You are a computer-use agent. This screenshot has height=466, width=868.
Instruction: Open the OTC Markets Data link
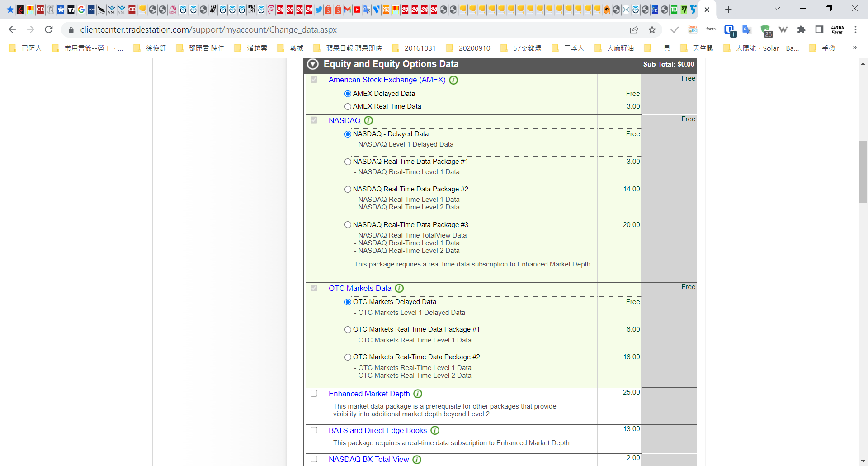[360, 288]
